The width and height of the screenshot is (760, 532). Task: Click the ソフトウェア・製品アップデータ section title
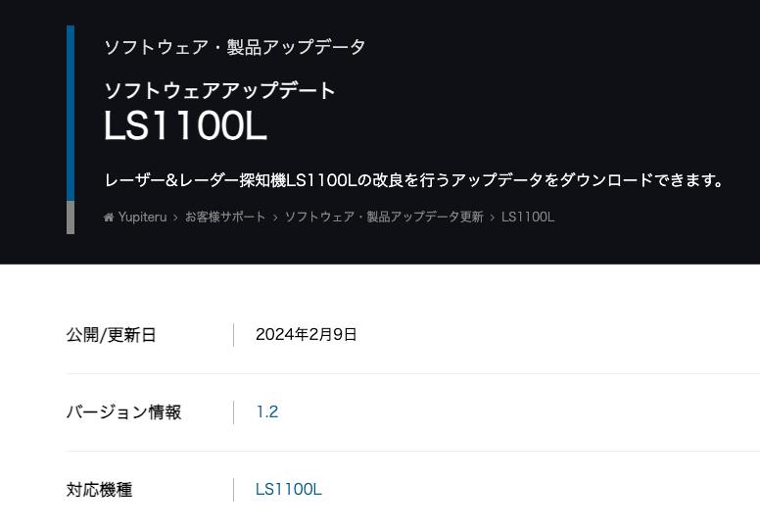(235, 47)
